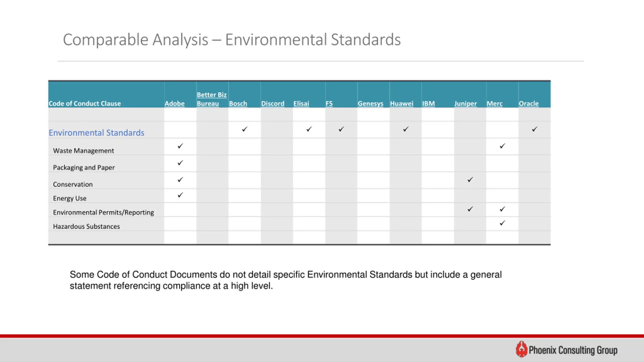This screenshot has width=644, height=362.
Task: Select the 'IBM' column header
Action: click(428, 104)
